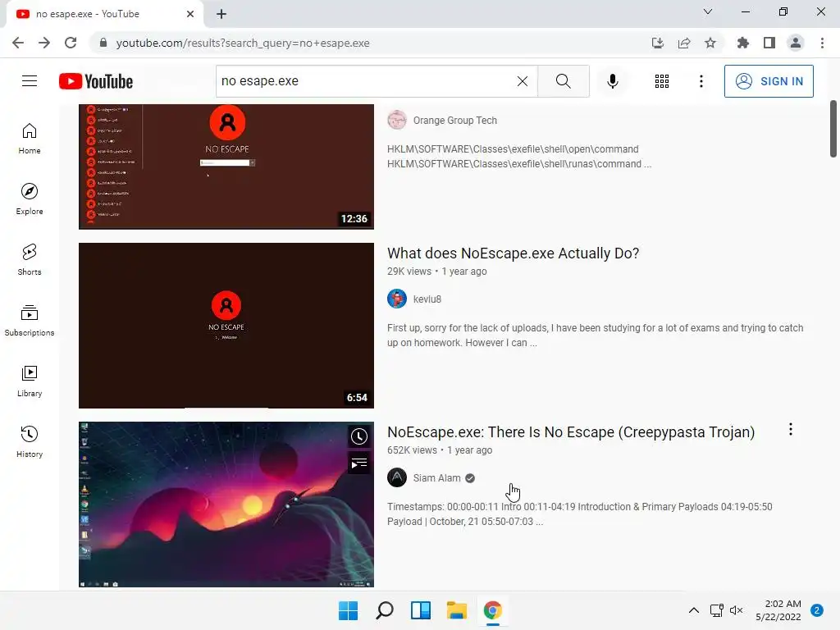
Task: Open 'NoEscape.exe: There Is No Escape' title
Action: pyautogui.click(x=571, y=431)
